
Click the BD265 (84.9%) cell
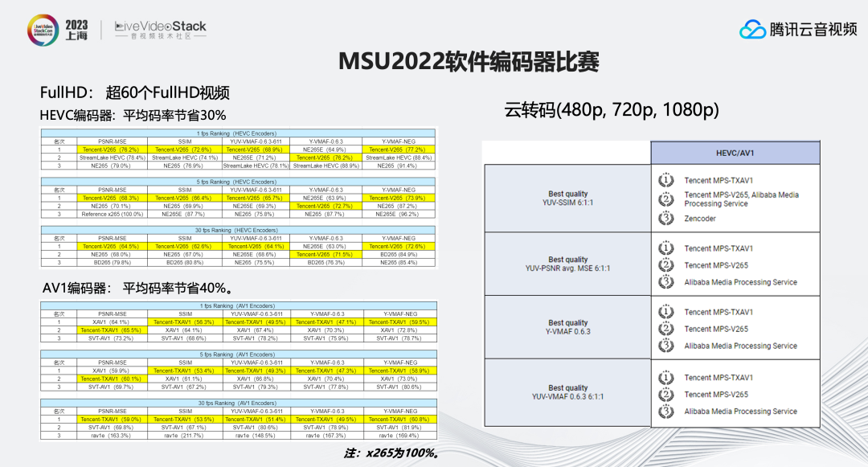click(397, 255)
